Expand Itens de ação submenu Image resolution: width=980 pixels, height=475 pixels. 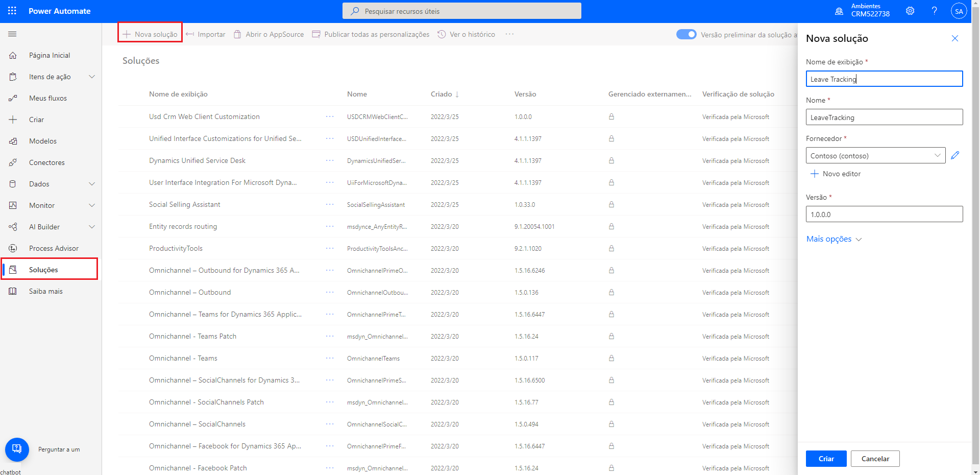point(92,77)
